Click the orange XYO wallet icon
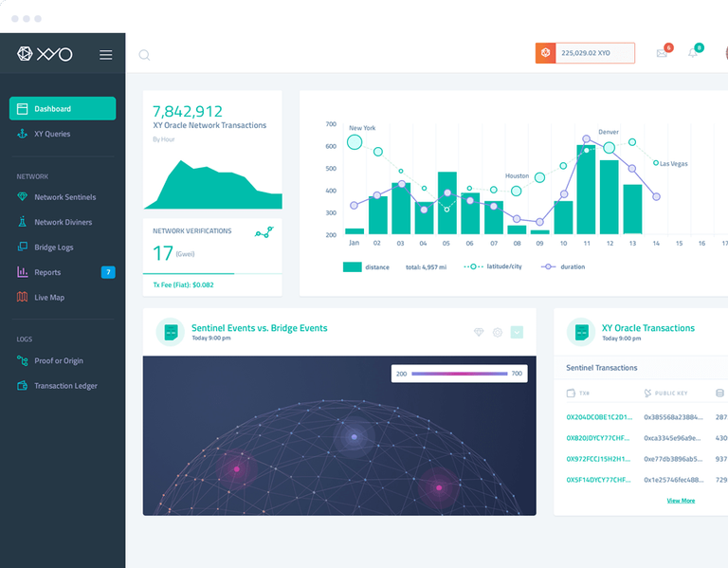This screenshot has width=728, height=568. click(546, 53)
